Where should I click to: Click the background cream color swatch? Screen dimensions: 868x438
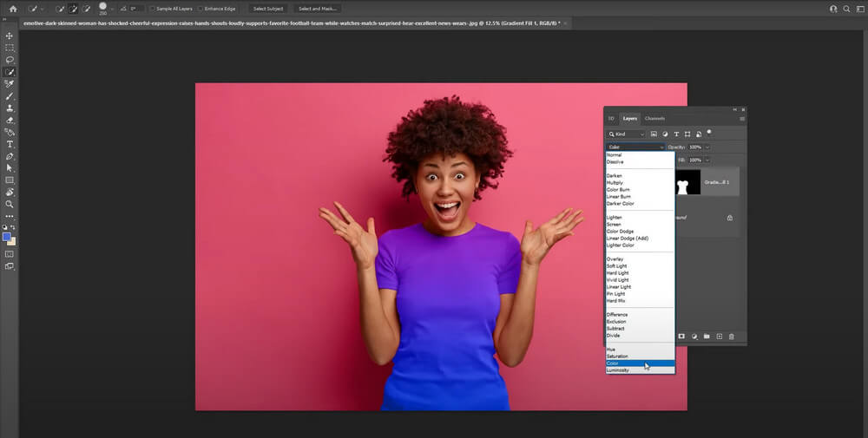[x=12, y=242]
